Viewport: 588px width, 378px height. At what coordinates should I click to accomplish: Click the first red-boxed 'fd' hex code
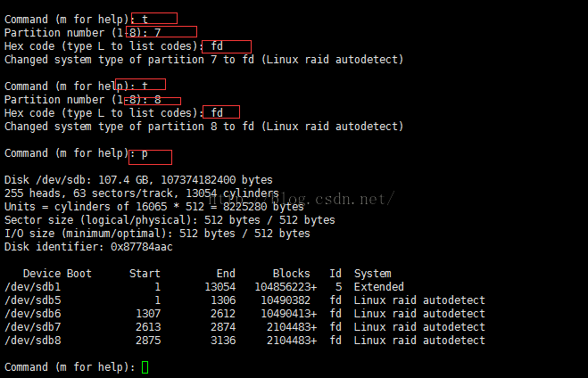point(227,47)
